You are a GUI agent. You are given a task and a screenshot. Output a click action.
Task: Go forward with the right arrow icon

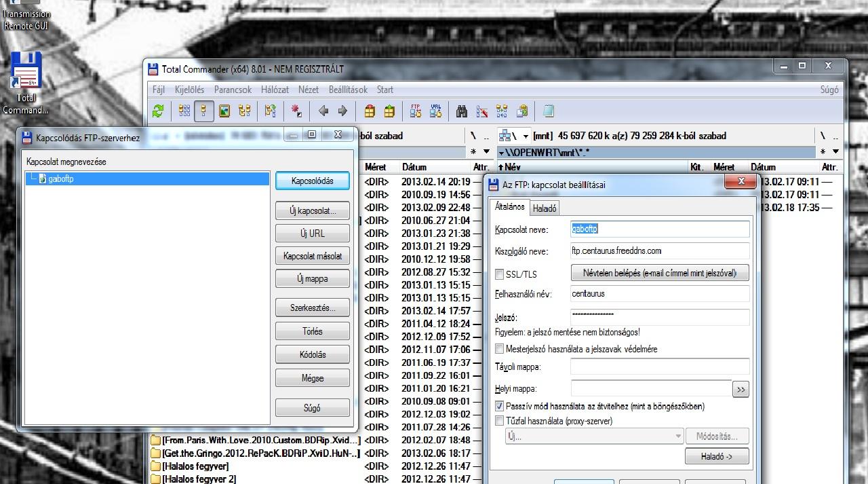(x=342, y=111)
